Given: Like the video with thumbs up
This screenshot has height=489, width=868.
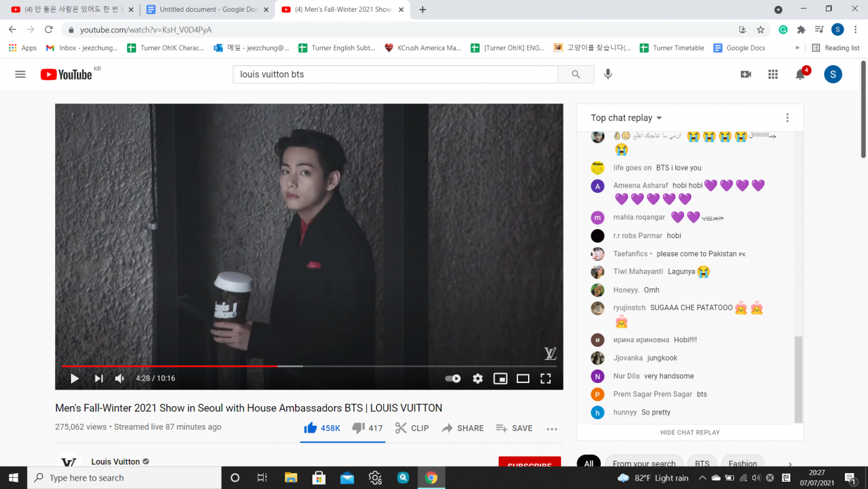Looking at the screenshot, I should coord(322,428).
